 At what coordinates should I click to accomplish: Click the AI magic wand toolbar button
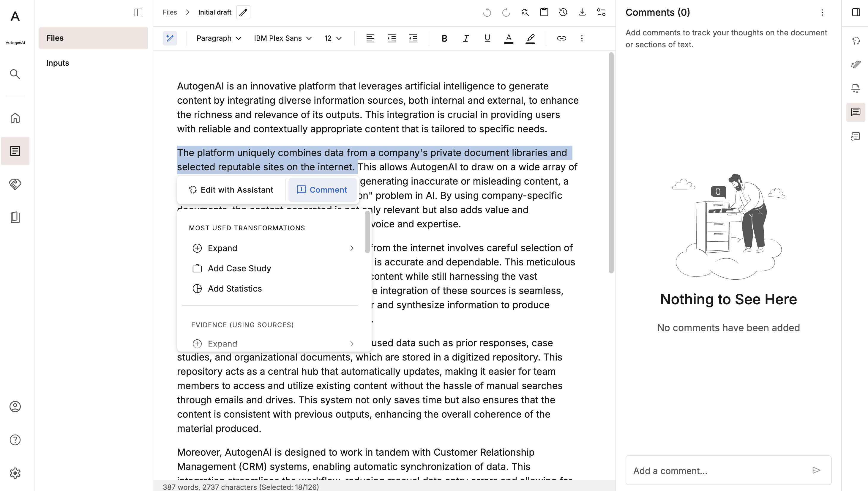click(170, 38)
